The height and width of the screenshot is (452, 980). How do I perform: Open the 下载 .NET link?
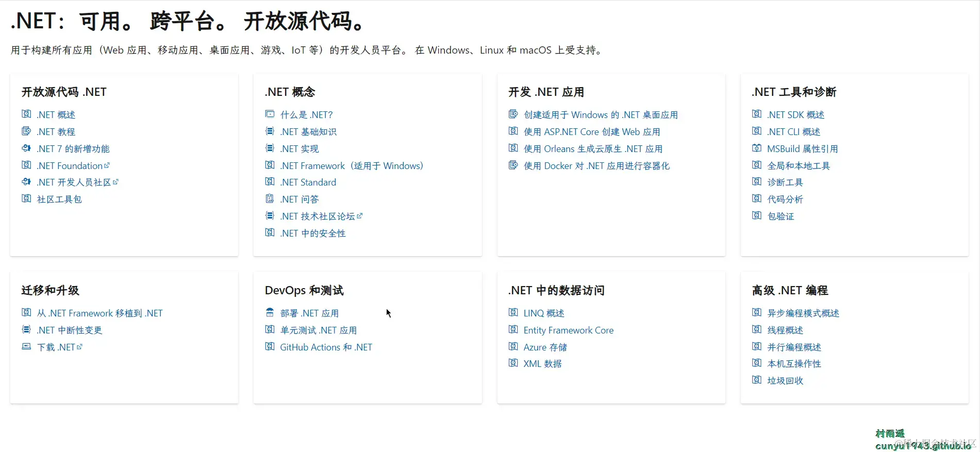pos(60,347)
